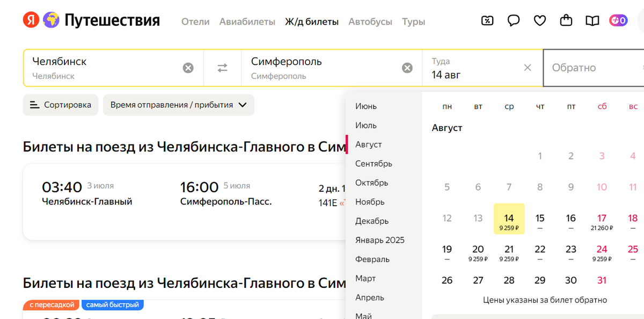Open the chat speech bubble icon

pyautogui.click(x=514, y=21)
